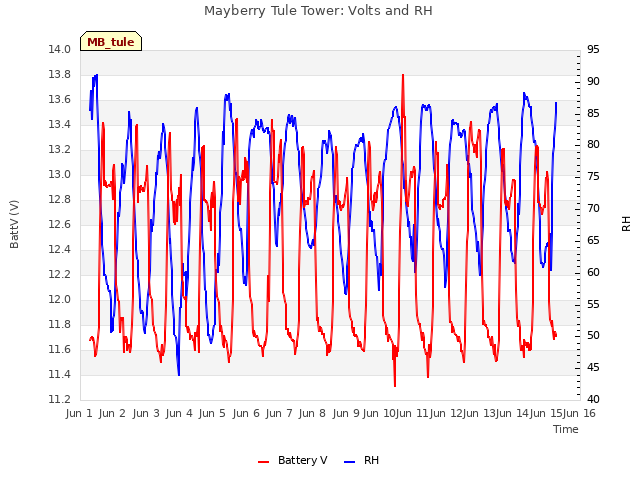Click the Jun 1 x-axis tick label
The image size is (640, 480).
point(79,413)
